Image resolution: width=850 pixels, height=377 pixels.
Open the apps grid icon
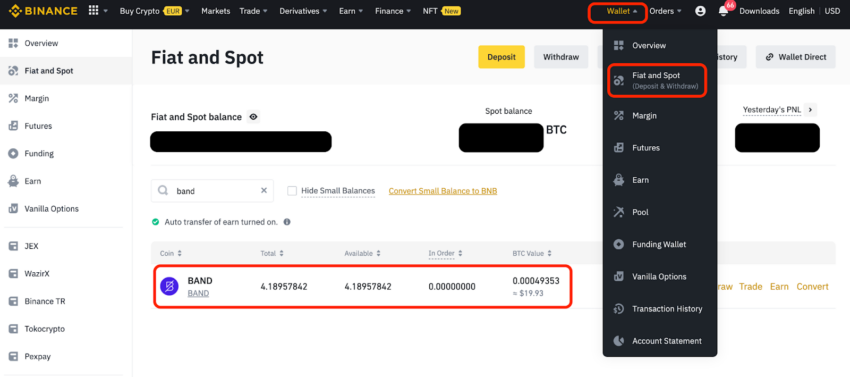[x=93, y=10]
